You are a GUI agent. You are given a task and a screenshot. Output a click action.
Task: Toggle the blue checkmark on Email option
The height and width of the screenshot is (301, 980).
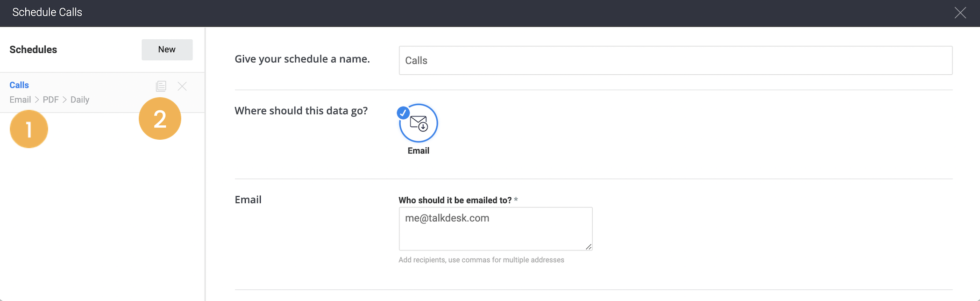[x=403, y=113]
